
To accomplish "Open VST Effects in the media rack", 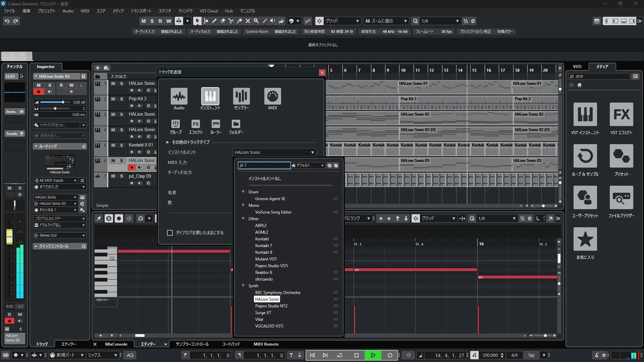I will click(621, 115).
